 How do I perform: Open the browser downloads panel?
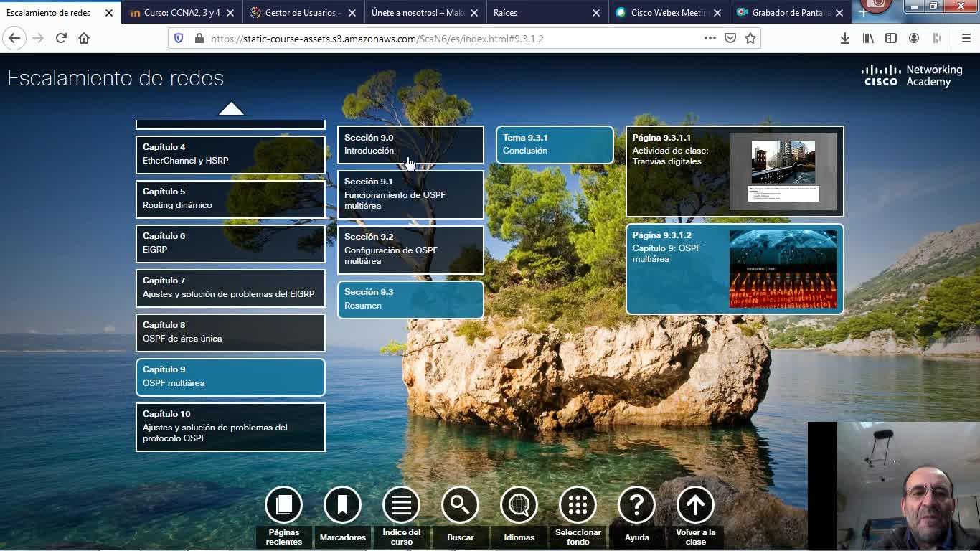845,39
